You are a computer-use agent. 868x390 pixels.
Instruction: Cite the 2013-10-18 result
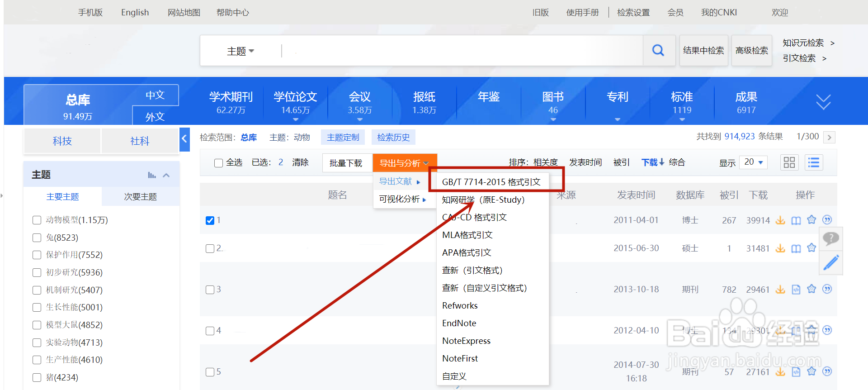(x=827, y=289)
